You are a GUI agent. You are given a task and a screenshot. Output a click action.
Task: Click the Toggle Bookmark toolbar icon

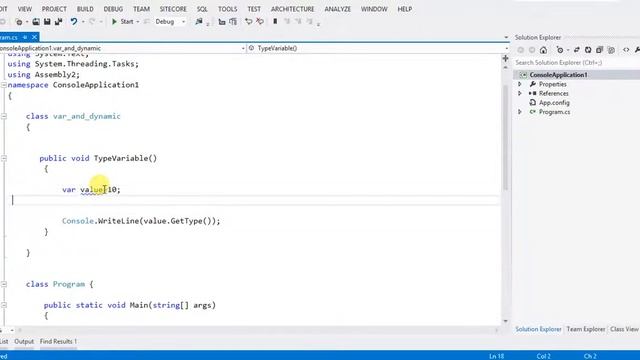tap(275, 22)
